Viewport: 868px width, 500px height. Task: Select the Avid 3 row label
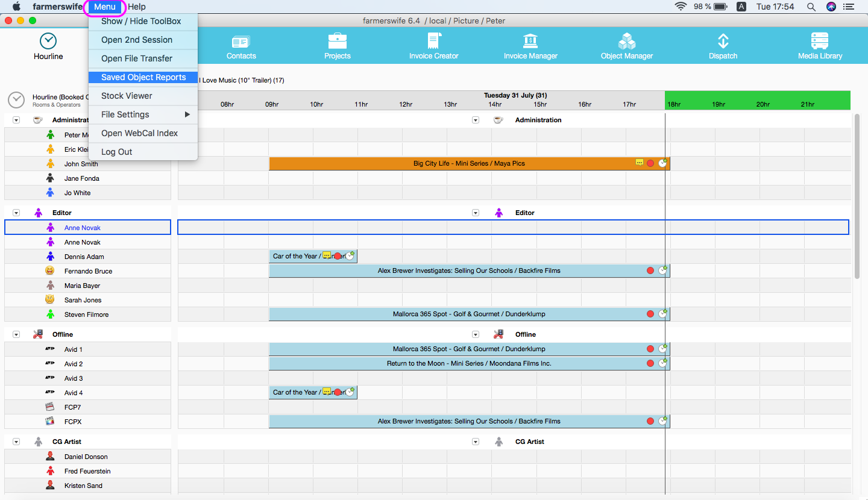point(74,378)
